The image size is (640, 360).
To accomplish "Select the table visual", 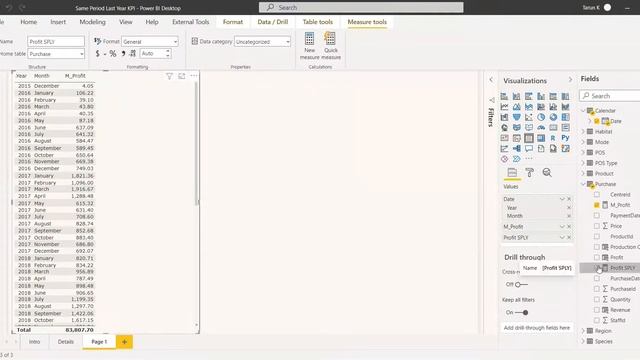I will coord(529,138).
